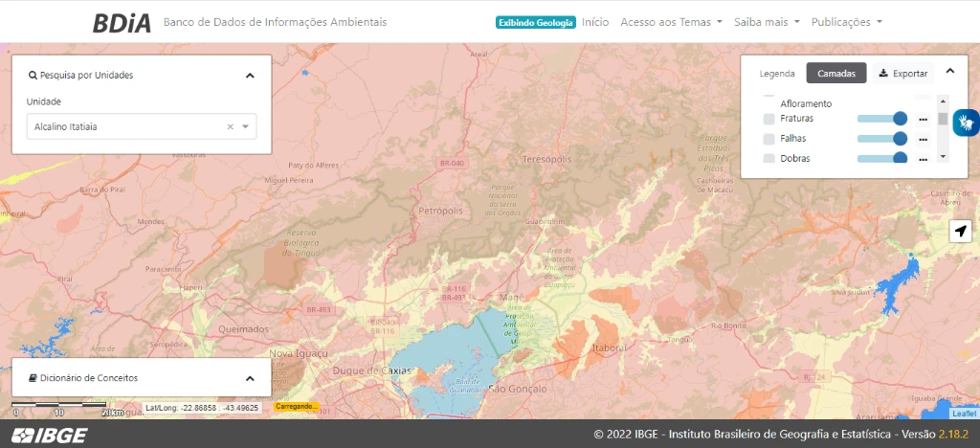This screenshot has width=980, height=448.
Task: Click the layers list scrollbar up arrow
Action: coord(943,100)
